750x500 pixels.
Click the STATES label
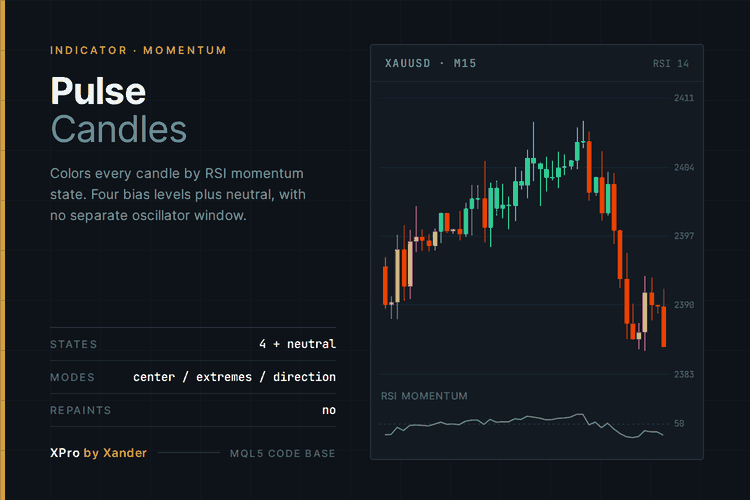pos(74,344)
